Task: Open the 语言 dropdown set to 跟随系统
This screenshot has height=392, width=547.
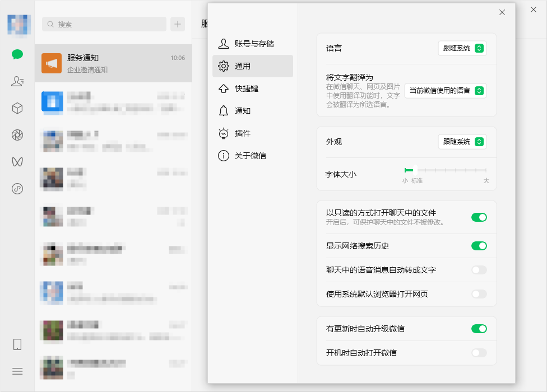Action: [x=462, y=48]
